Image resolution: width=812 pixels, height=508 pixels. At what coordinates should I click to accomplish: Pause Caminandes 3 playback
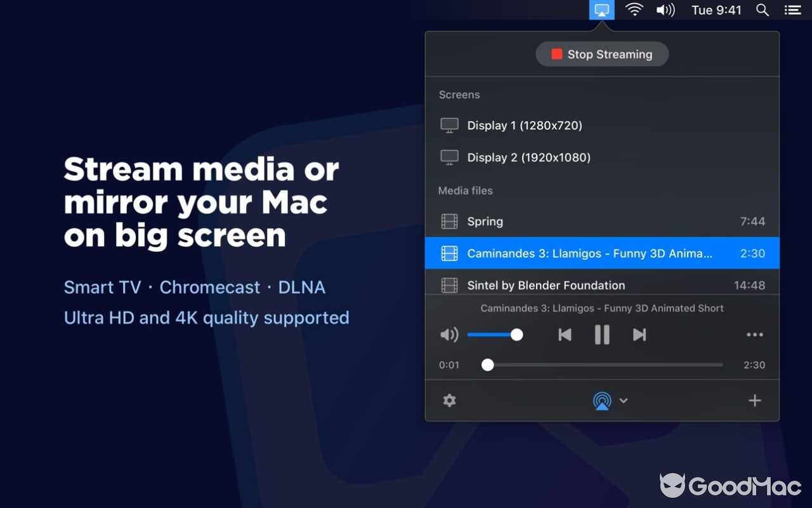[601, 335]
